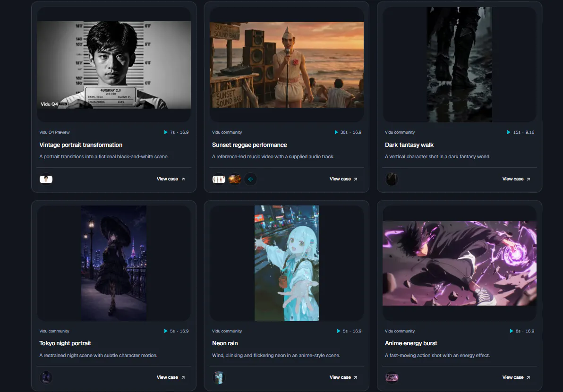Click the description 'Wind, blinking and flickering neon in an anime-style scene.'

click(x=276, y=355)
